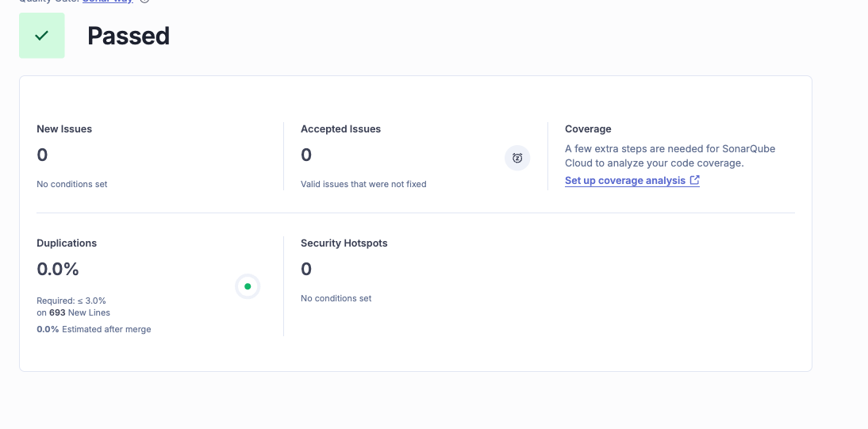Open the Security Hotspots count of 0
The height and width of the screenshot is (429, 868).
(x=306, y=269)
